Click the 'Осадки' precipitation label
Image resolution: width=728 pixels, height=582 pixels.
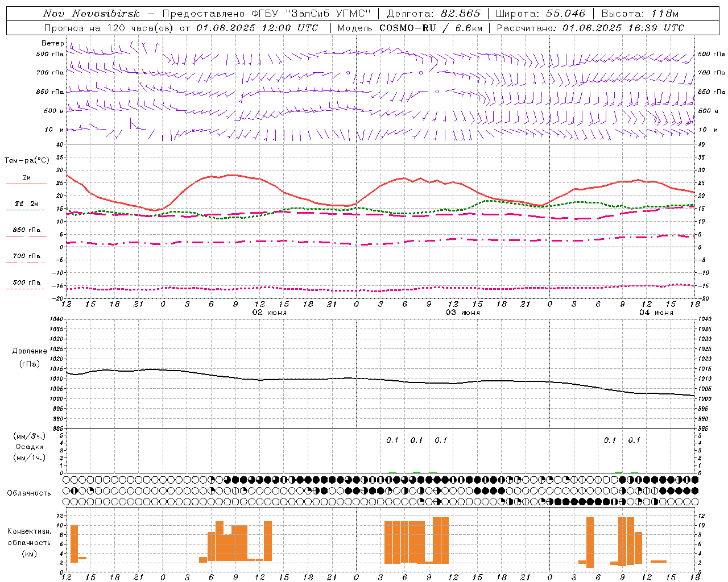point(30,447)
